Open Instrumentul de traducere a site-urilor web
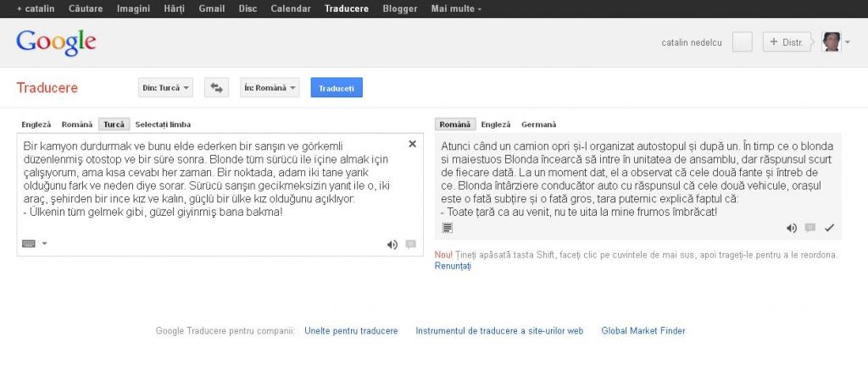The height and width of the screenshot is (392, 868). tap(499, 331)
